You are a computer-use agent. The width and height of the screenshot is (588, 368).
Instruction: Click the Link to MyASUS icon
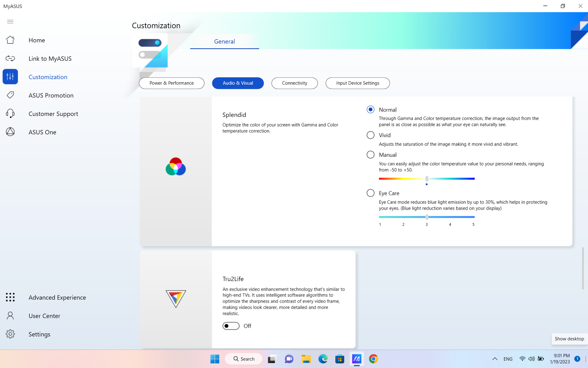[x=10, y=58]
